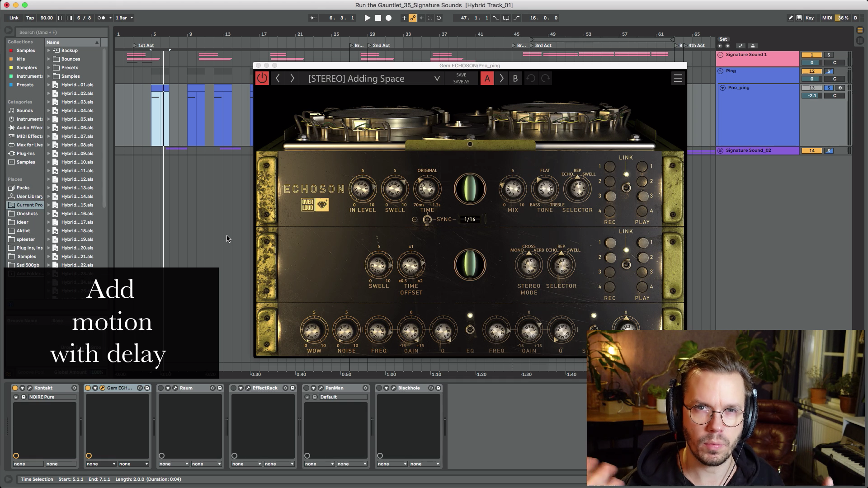Tap tempo with Tap button

(x=30, y=18)
